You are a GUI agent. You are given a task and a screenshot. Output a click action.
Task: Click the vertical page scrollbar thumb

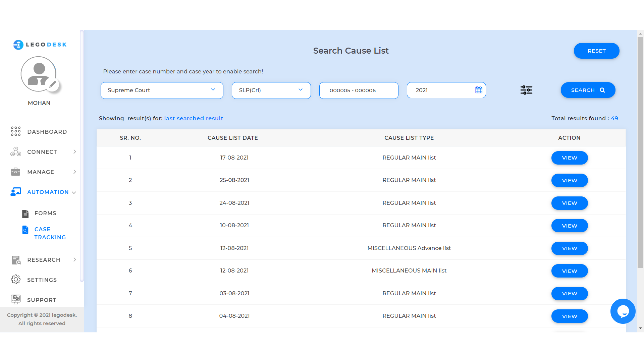[x=640, y=153]
